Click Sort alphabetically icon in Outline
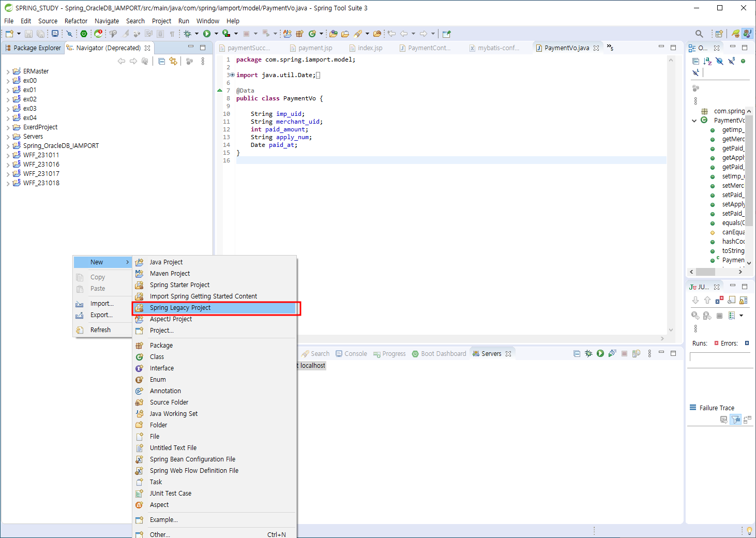Image resolution: width=756 pixels, height=538 pixels. point(707,61)
